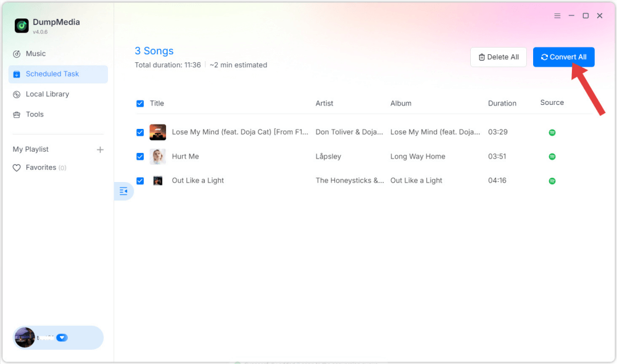Click the DumpMedia app logo
This screenshot has width=617, height=364.
[x=20, y=25]
